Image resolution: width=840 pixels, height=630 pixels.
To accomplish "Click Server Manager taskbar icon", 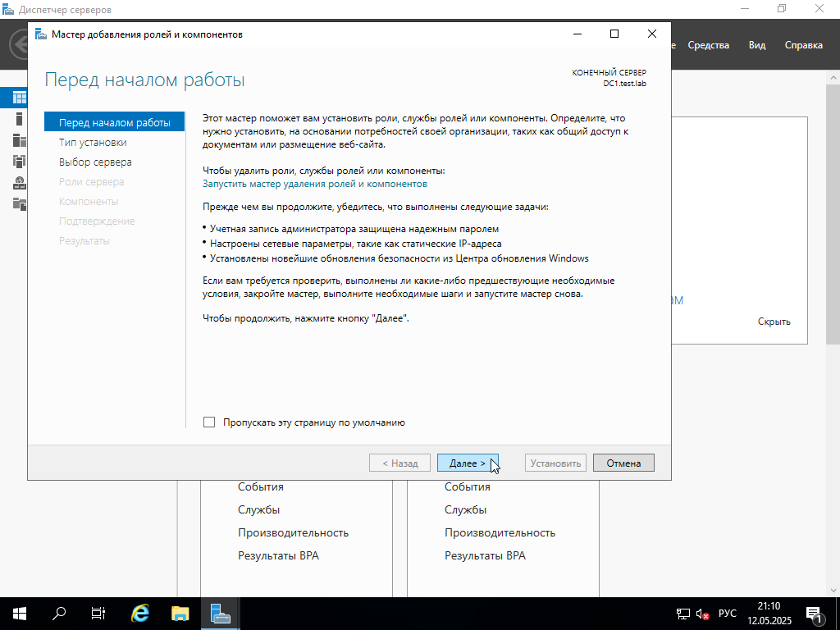I will 220,614.
